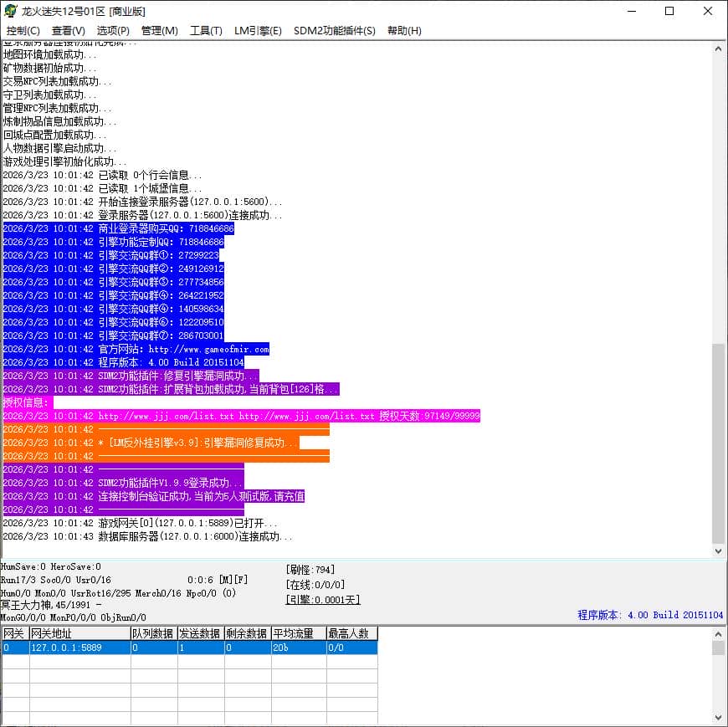Image resolution: width=728 pixels, height=727 pixels.
Task: Click gateway table scrollbar up arrow
Action: pyautogui.click(x=718, y=633)
